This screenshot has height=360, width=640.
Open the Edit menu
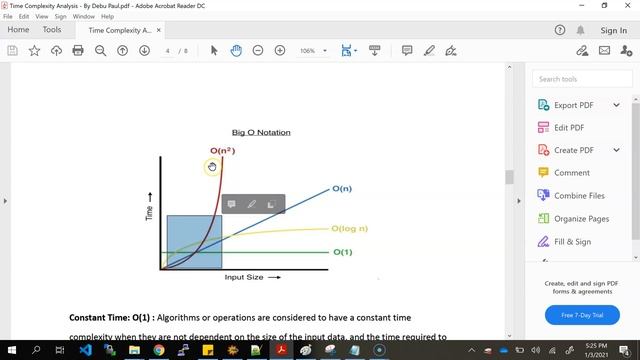click(x=24, y=17)
